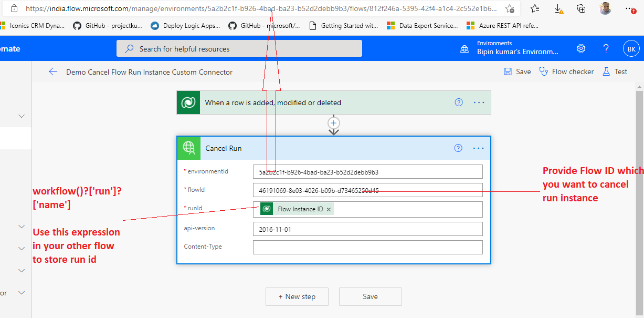644x318 pixels.
Task: Open Data Export Service... bookmark
Action: (423, 25)
